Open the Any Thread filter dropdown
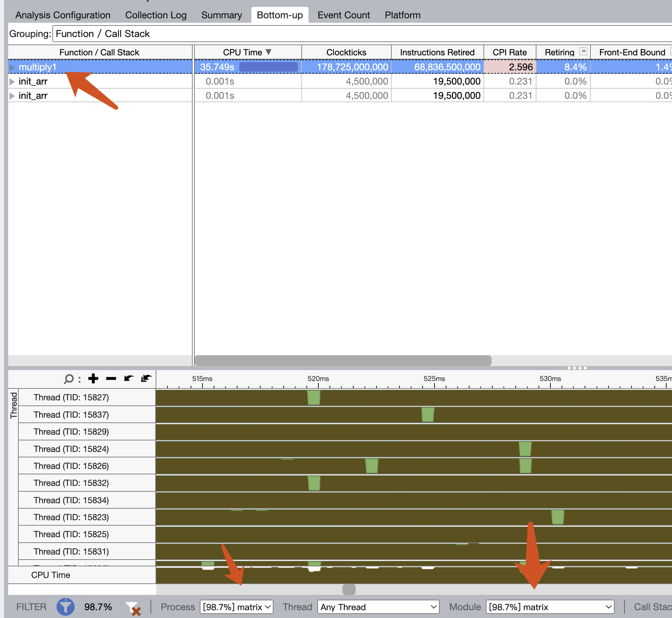Image resolution: width=672 pixels, height=618 pixels. 378,607
